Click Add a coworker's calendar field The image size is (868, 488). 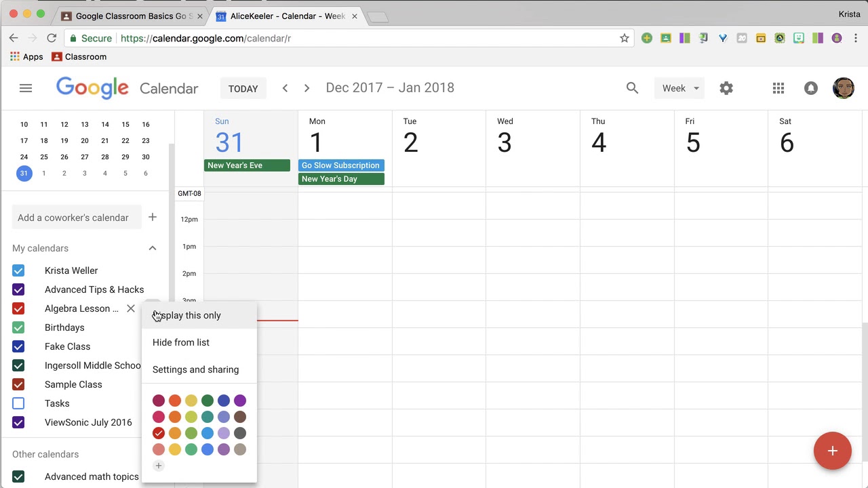77,218
